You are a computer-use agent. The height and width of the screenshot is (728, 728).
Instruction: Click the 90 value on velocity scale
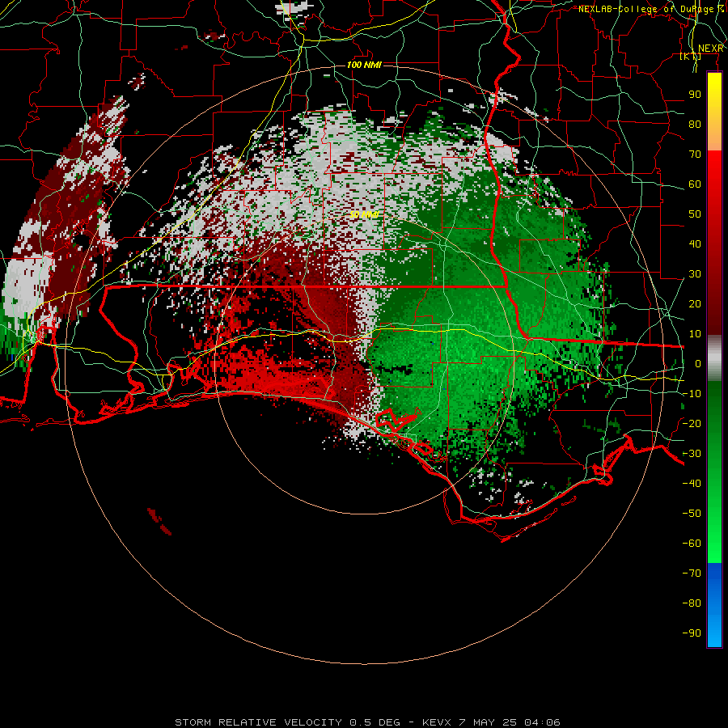(x=695, y=95)
